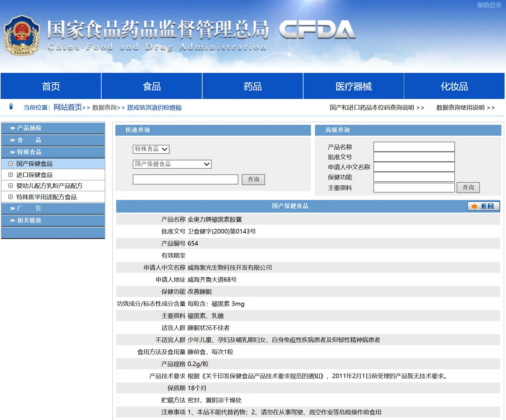Expand the 相关链接 sidebar section
506x420 pixels.
(53, 220)
